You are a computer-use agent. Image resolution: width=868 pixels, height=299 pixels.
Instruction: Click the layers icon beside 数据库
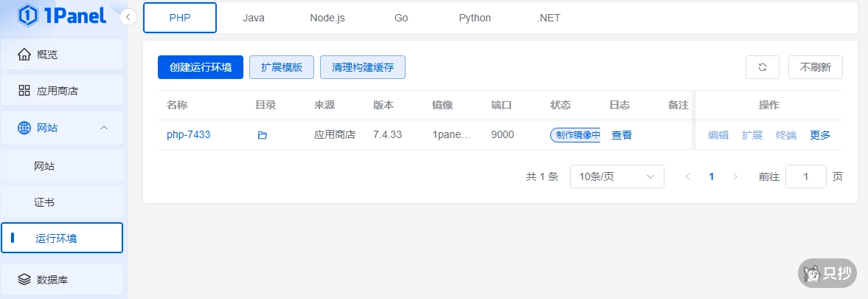(x=24, y=280)
